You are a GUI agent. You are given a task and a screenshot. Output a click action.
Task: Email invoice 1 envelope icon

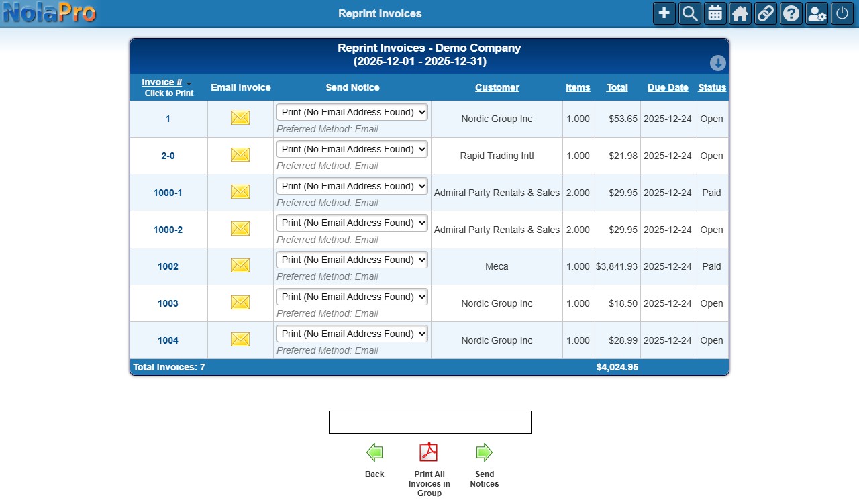pyautogui.click(x=240, y=118)
